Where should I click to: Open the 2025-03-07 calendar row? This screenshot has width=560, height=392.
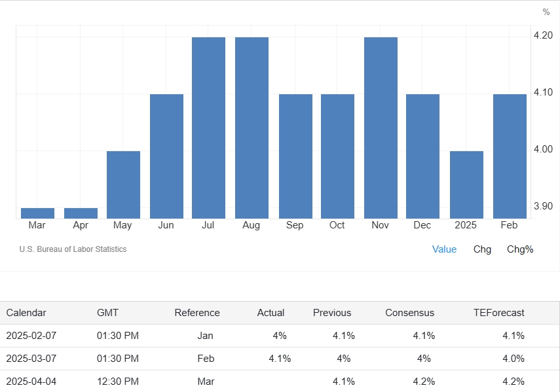(31, 359)
